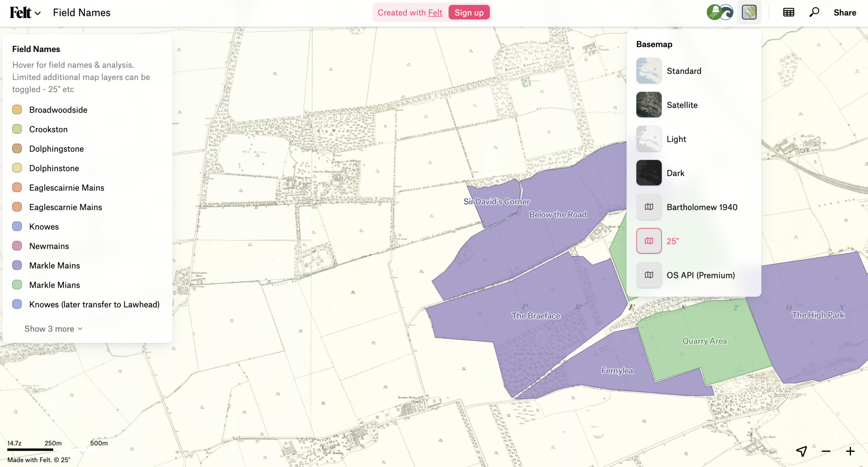The height and width of the screenshot is (467, 868).
Task: Expand Show 3 more legend entries
Action: pos(50,329)
